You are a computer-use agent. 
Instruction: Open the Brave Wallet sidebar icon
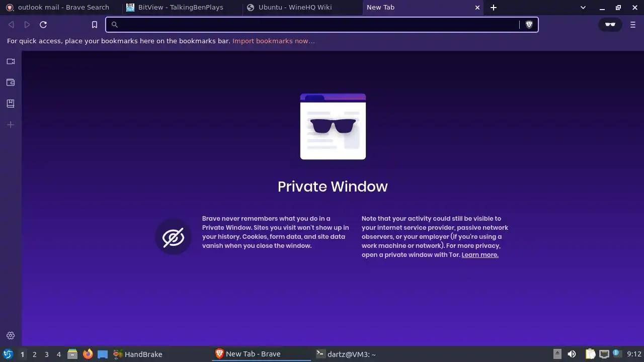(x=11, y=82)
